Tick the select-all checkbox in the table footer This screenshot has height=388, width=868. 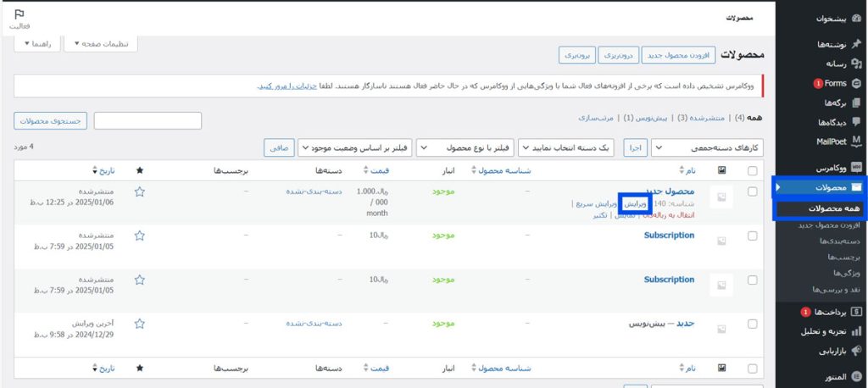753,369
